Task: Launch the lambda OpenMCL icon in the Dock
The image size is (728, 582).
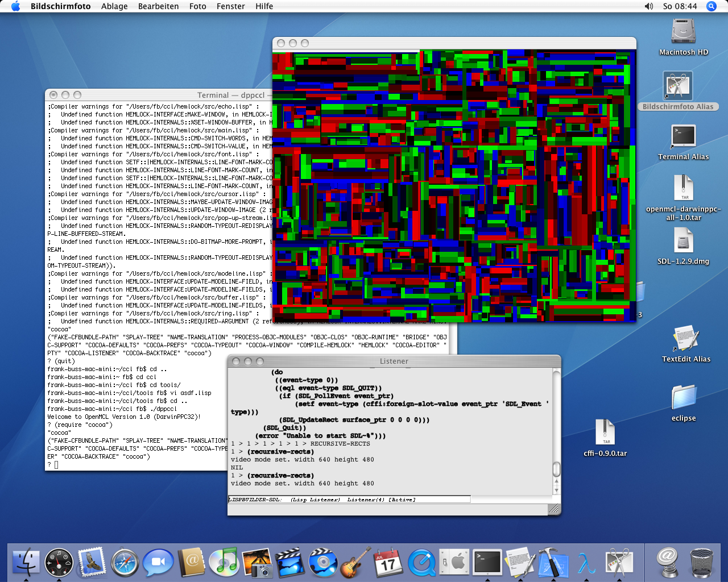Action: 586,563
